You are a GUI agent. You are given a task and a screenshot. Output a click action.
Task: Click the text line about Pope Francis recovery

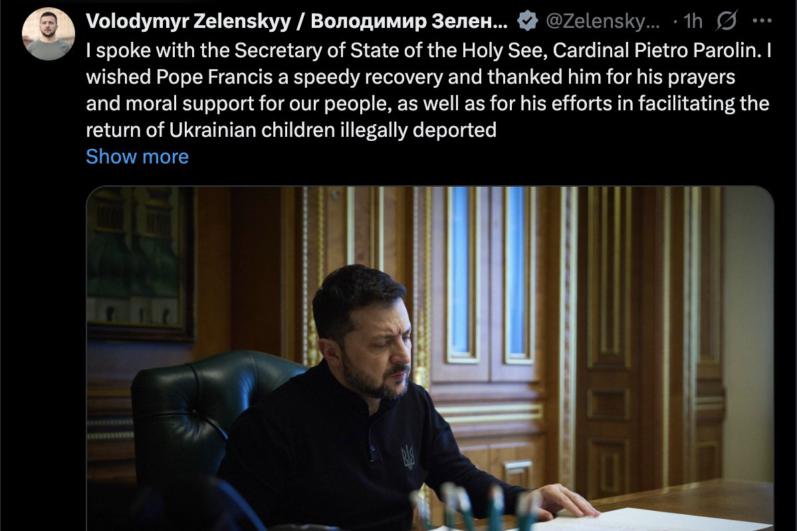coord(411,77)
